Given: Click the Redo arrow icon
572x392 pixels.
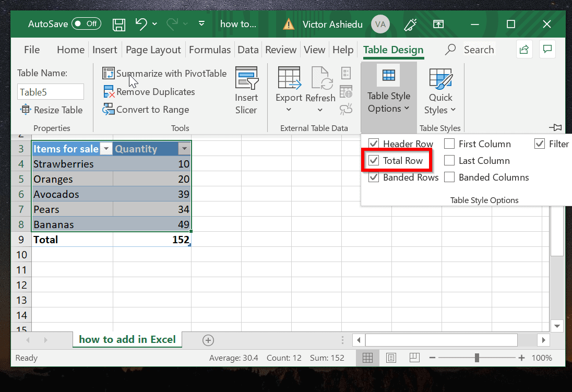Looking at the screenshot, I should (x=172, y=24).
